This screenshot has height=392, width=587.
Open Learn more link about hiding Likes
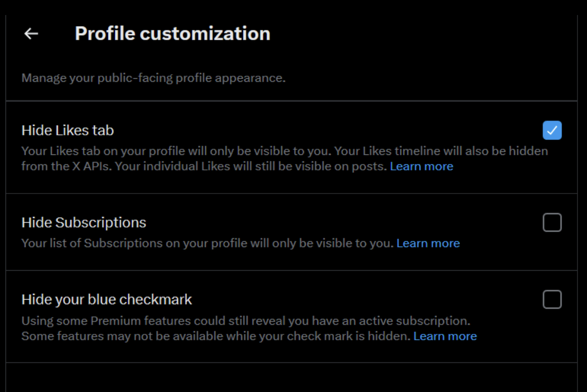[x=421, y=166]
